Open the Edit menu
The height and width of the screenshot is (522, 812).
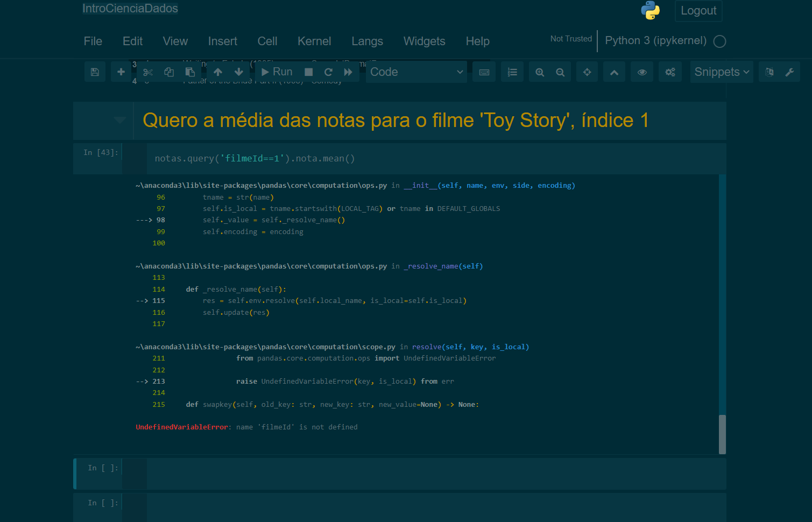132,41
